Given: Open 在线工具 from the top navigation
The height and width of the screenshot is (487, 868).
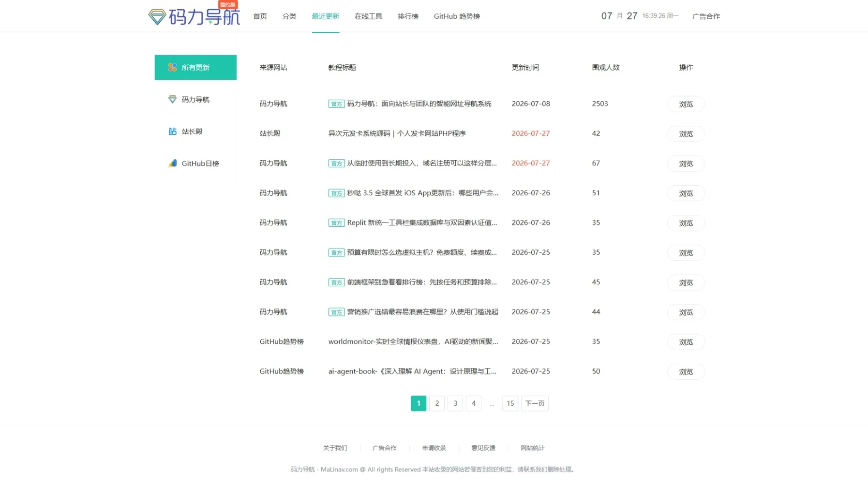Looking at the screenshot, I should point(368,16).
